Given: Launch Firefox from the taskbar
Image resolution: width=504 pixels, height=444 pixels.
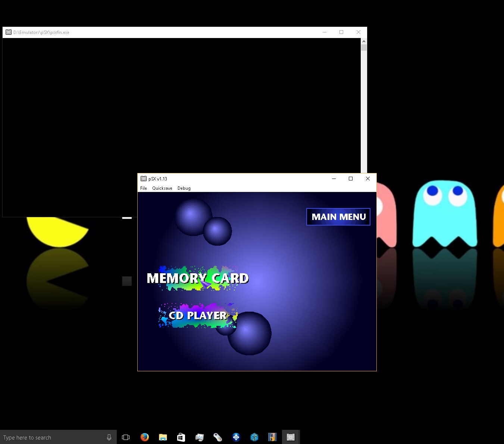Looking at the screenshot, I should [x=145, y=437].
